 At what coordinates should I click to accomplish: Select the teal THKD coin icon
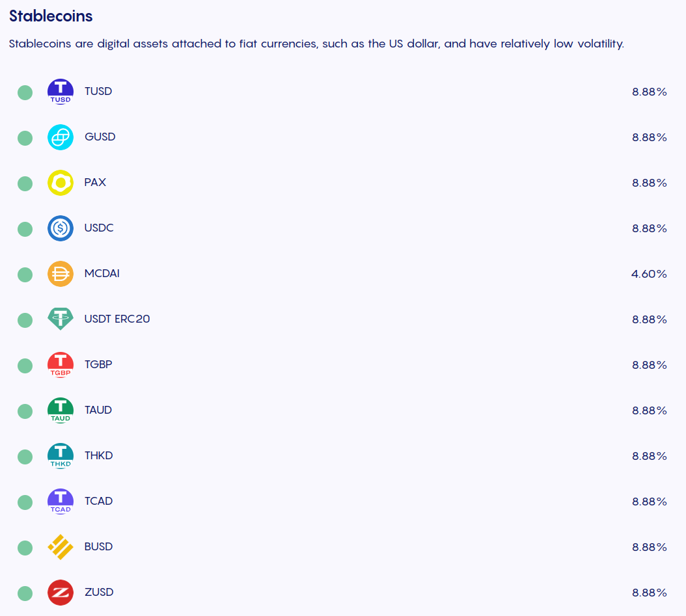tap(61, 456)
